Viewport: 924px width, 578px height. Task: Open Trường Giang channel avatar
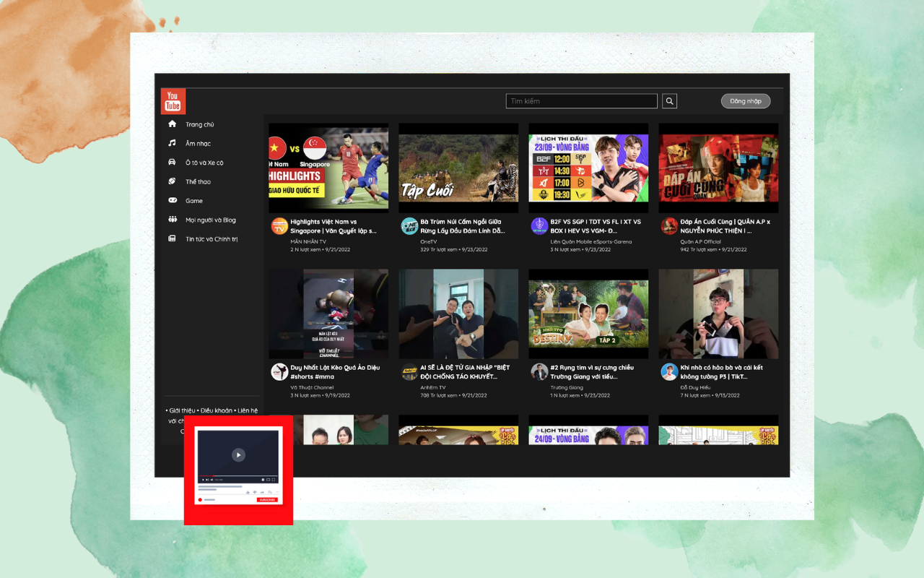[x=539, y=372]
